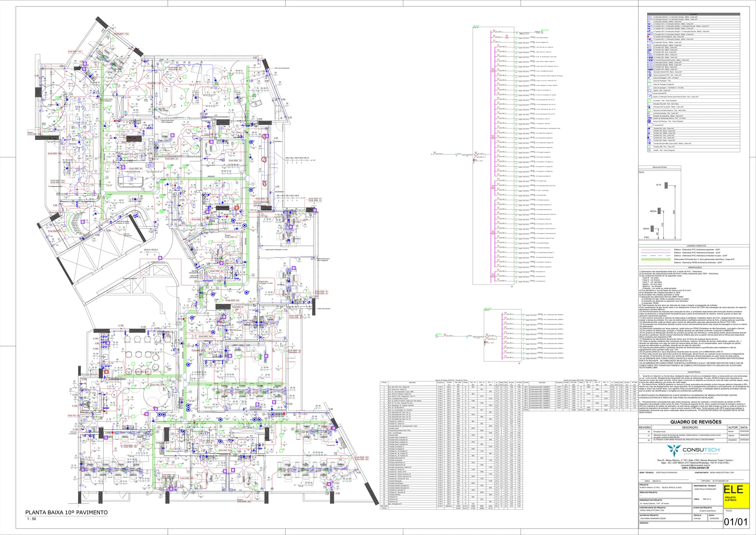Click the Caixa de Passagem Teto legend symbol
This screenshot has height=535, width=756.
[649, 81]
